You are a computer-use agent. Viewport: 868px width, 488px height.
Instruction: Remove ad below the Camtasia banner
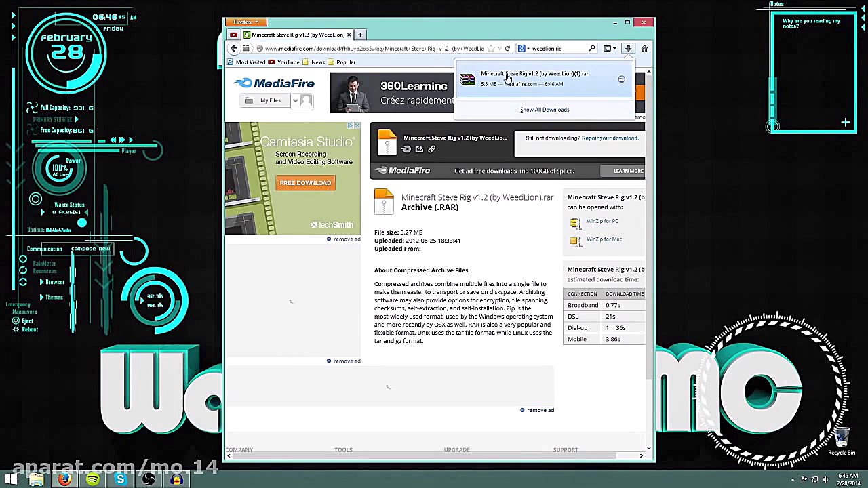pos(344,239)
